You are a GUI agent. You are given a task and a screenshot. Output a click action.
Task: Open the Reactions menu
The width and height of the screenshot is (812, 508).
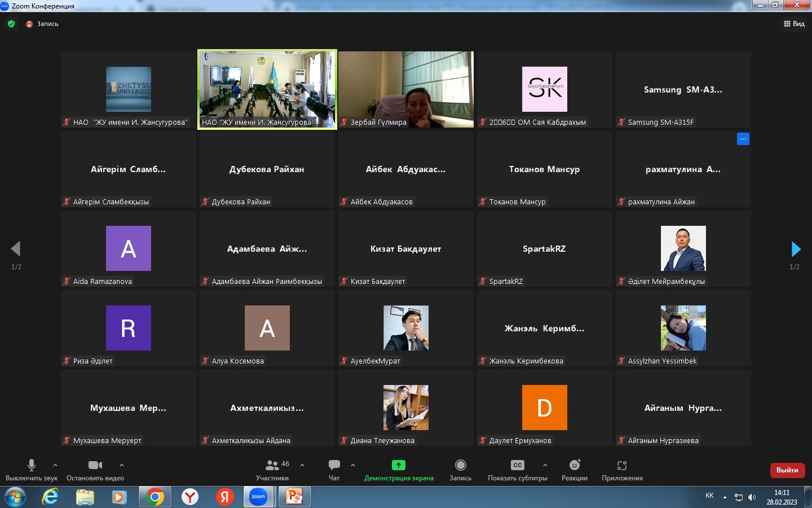click(574, 469)
